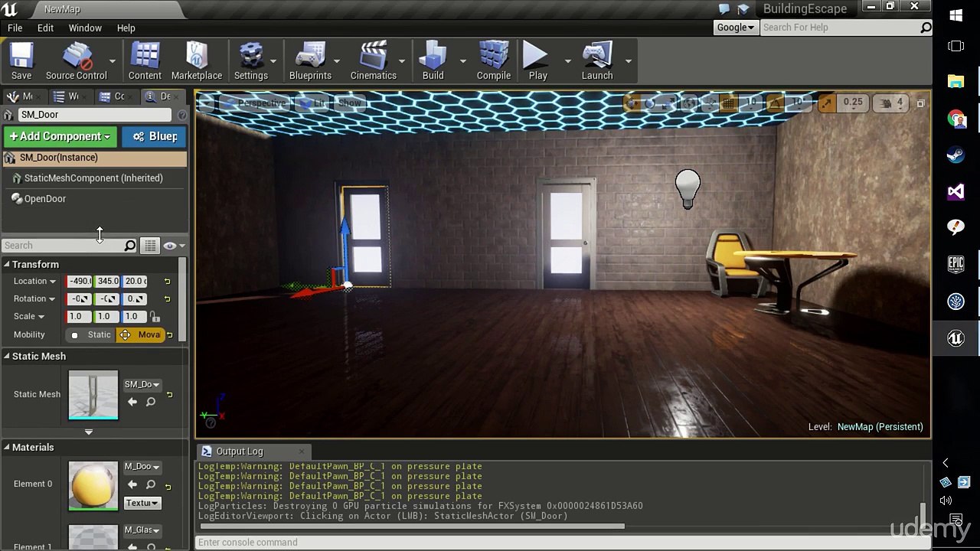Open Chrome from the taskbar
980x551 pixels.
[x=955, y=118]
